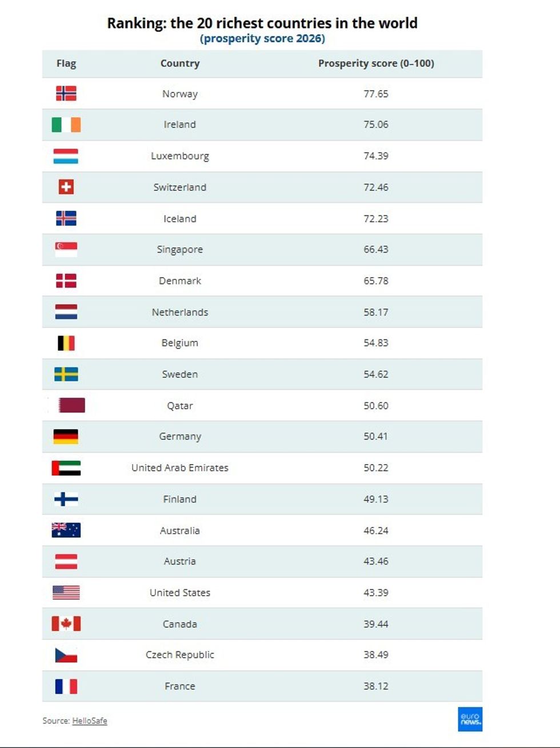Click the Prosperity score column header
Image resolution: width=560 pixels, height=748 pixels.
[376, 63]
